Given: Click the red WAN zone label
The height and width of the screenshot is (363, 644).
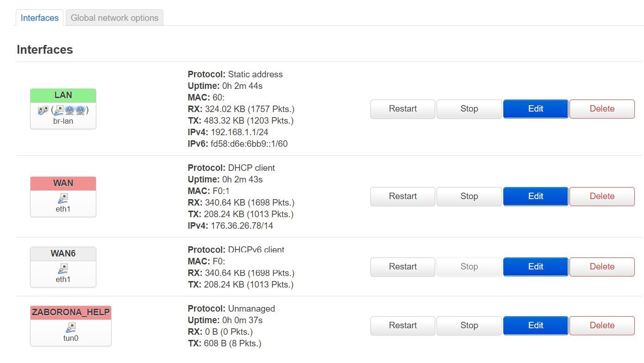Looking at the screenshot, I should 63,183.
